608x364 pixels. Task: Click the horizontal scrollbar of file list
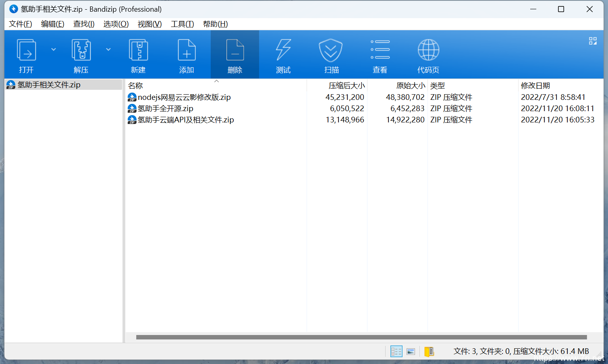(361, 337)
